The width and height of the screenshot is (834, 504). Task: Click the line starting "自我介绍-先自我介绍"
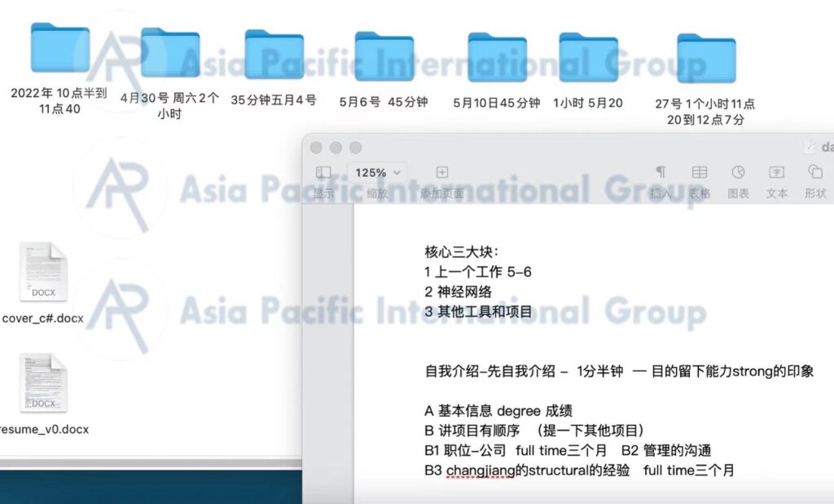tap(619, 371)
